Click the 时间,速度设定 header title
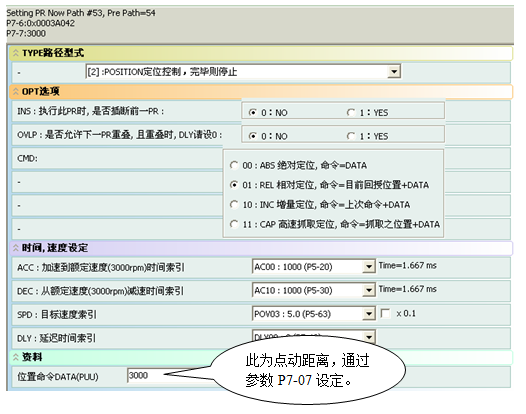Screen dimensions: 526x414 click(55, 248)
